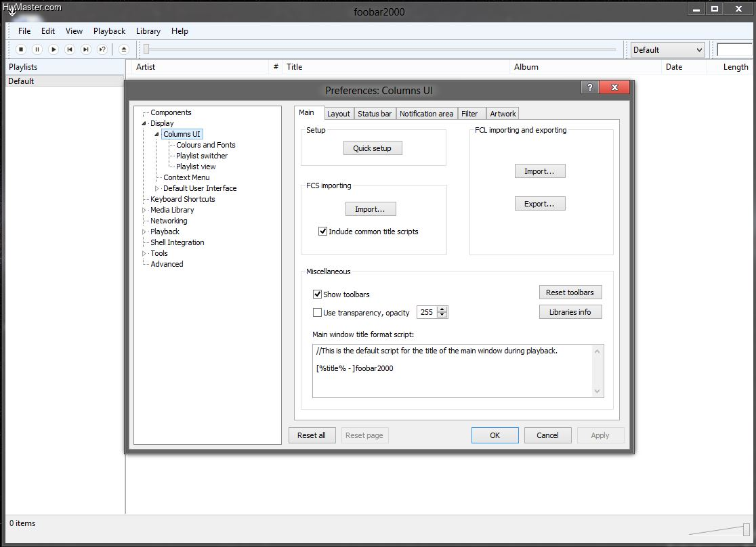Screen dimensions: 756x547
Task: Select Context Menu in the tree
Action: pyautogui.click(x=186, y=177)
